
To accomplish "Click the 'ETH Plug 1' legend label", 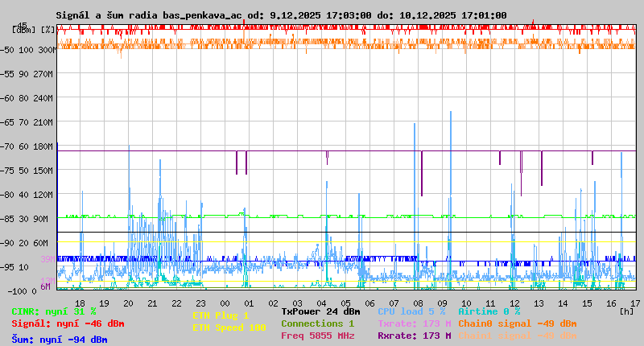I will (221, 315).
